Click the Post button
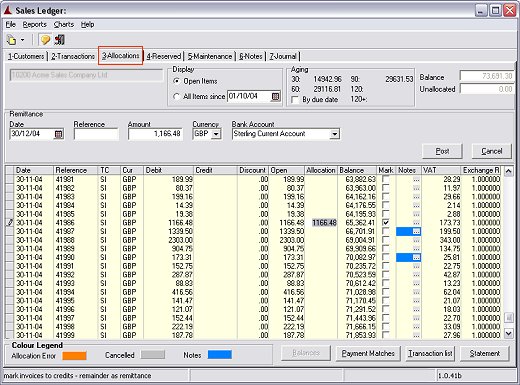 click(442, 151)
